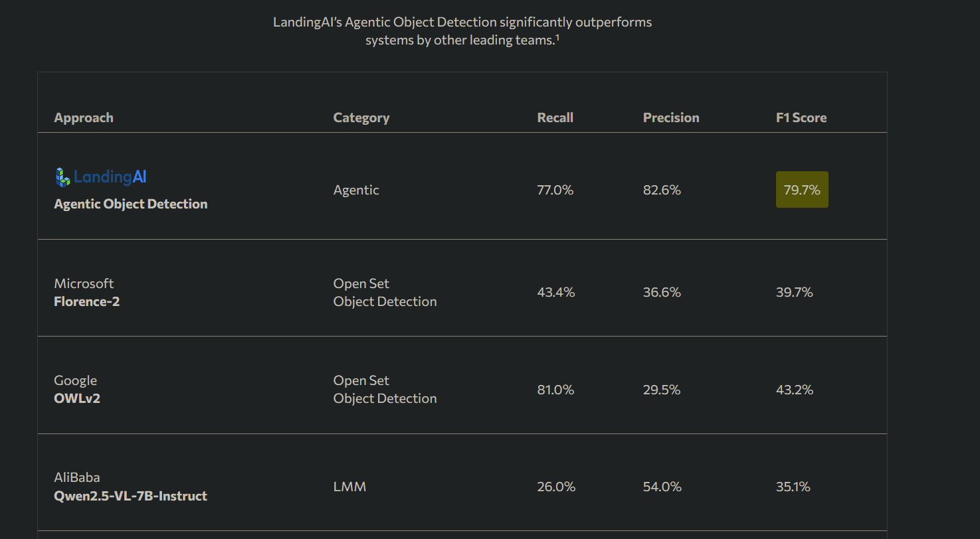This screenshot has height=539, width=980.
Task: Click the Recall column header
Action: click(555, 117)
